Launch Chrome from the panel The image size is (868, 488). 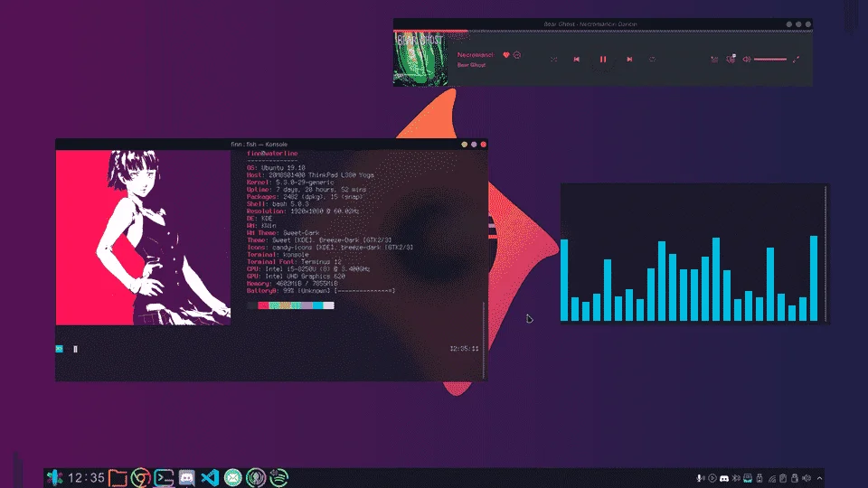(141, 477)
